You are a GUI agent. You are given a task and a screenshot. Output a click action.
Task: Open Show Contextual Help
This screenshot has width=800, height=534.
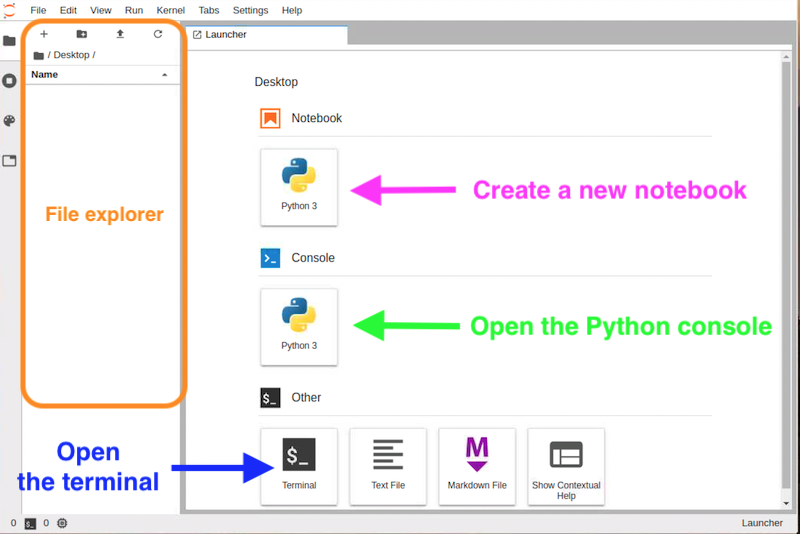tap(566, 467)
